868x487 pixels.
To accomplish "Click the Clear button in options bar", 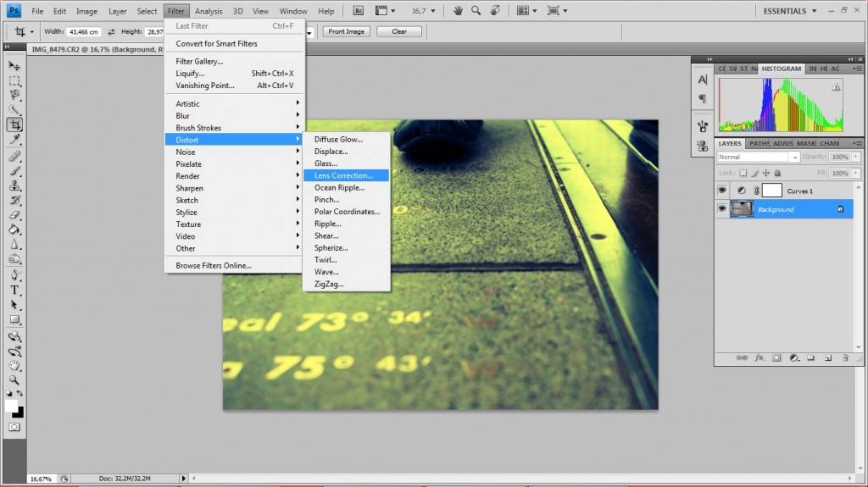I will pyautogui.click(x=399, y=31).
